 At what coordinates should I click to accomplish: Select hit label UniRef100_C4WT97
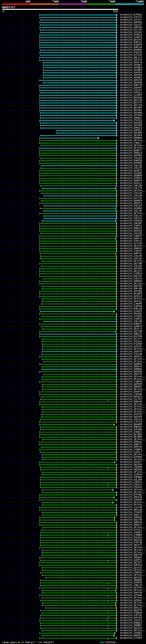(131, 236)
